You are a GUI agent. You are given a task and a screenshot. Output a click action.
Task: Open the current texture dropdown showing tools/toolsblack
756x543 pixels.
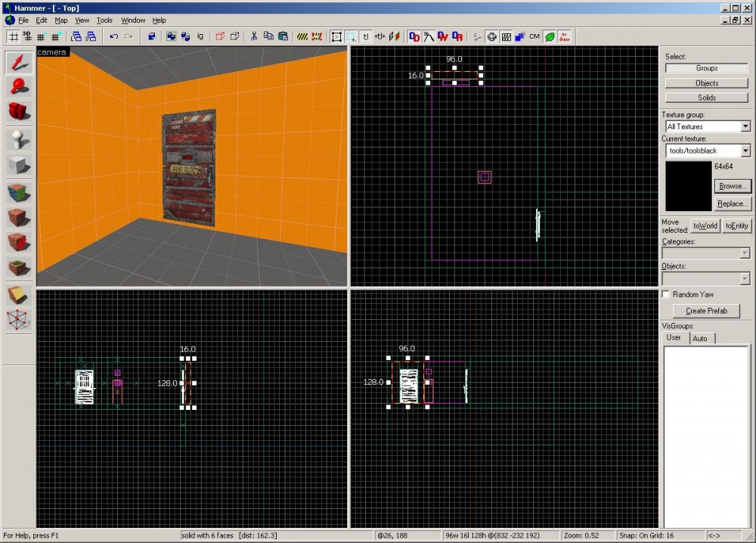(x=747, y=150)
